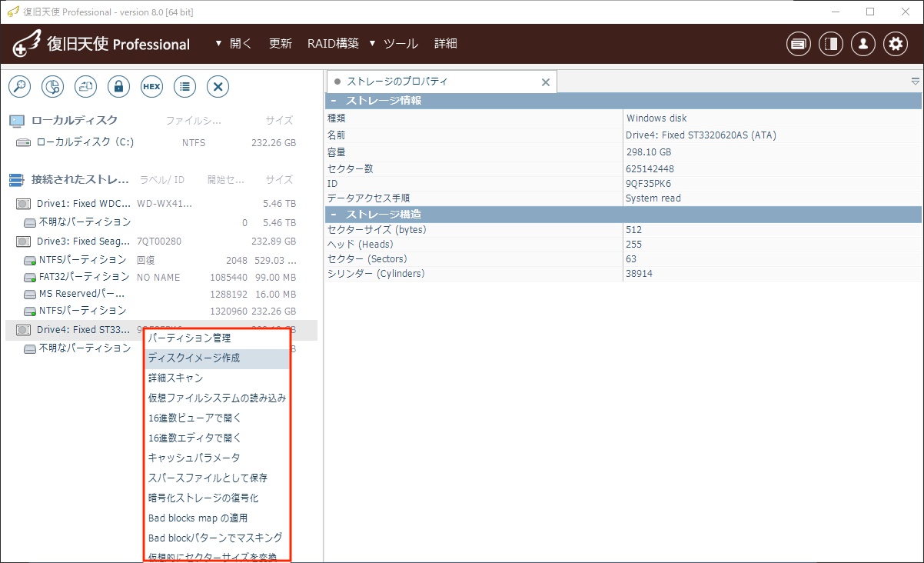The height and width of the screenshot is (563, 924).
Task: Choose Bad blockパターンでマスキング menu entry
Action: 217,538
